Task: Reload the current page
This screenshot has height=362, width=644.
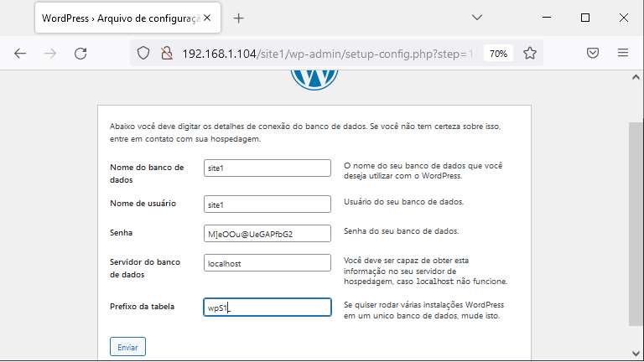Action: (x=80, y=54)
